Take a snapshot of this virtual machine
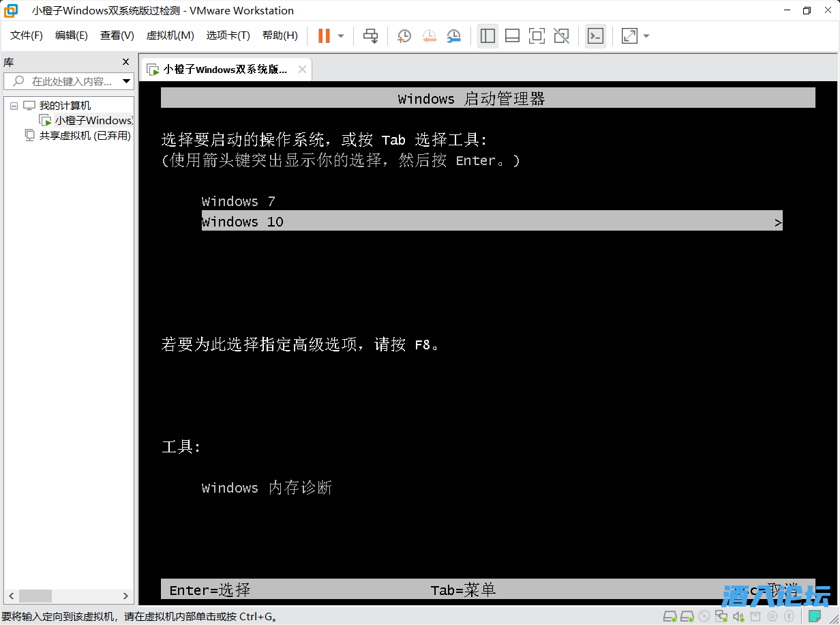The height and width of the screenshot is (625, 840). (404, 35)
